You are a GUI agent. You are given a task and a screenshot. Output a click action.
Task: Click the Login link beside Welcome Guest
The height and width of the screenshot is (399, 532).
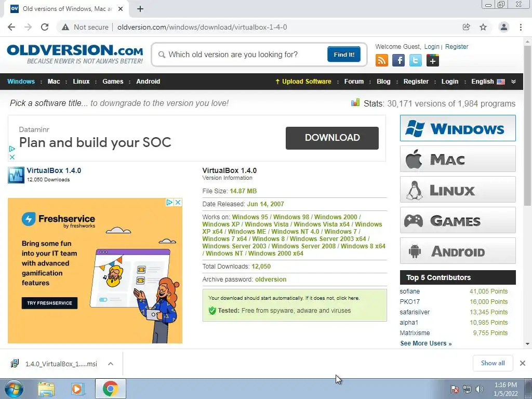click(432, 47)
